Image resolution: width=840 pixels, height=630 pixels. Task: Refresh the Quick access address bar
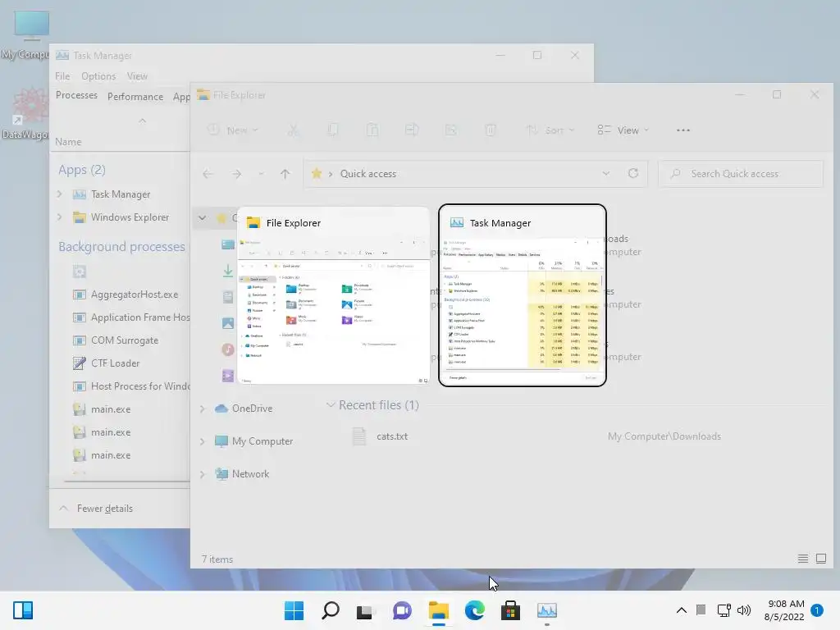click(x=633, y=173)
